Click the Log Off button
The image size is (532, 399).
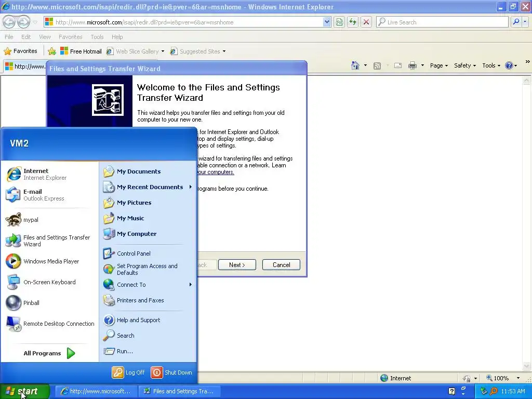[x=128, y=373]
